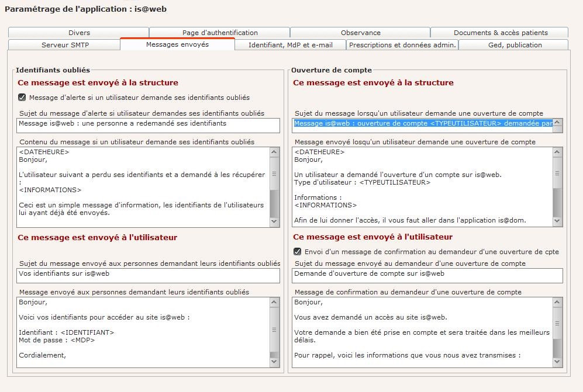Open Documents & accès patients tab
The height and width of the screenshot is (392, 583).
click(x=501, y=33)
